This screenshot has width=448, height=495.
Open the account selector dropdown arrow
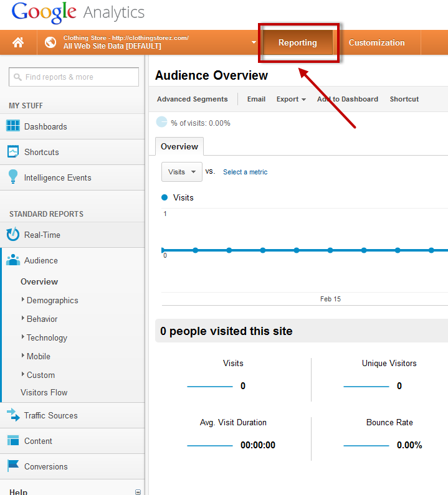pos(254,43)
